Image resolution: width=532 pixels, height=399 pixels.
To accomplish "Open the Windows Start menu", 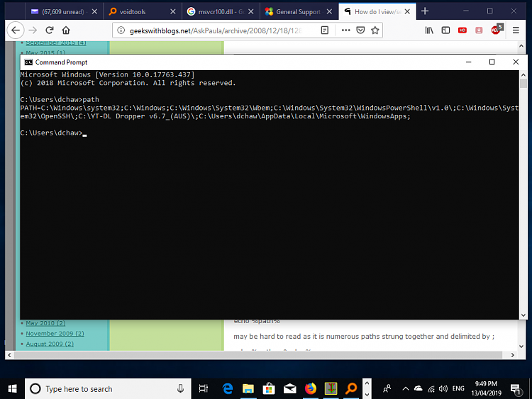I will (12, 388).
